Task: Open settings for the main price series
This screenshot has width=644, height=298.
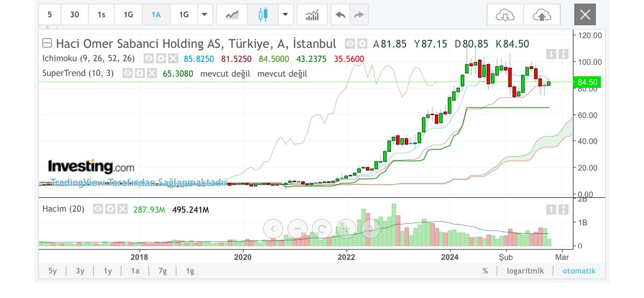Action: tap(362, 44)
